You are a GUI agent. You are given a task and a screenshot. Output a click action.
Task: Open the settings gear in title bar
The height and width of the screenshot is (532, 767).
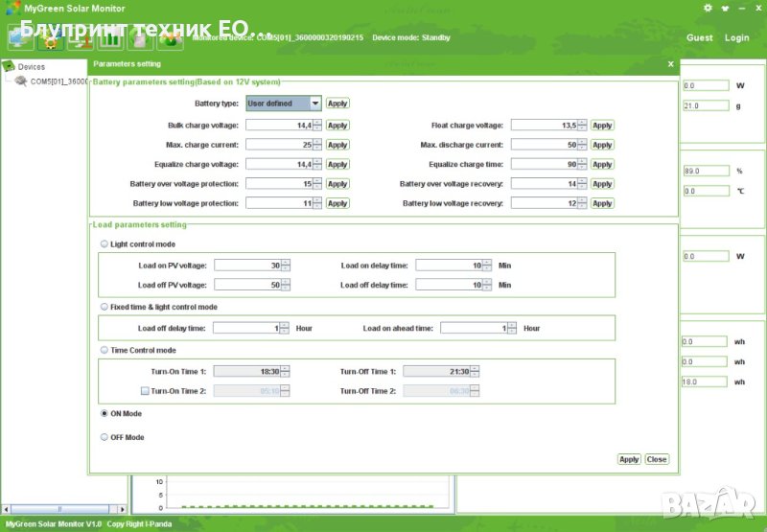pos(708,8)
